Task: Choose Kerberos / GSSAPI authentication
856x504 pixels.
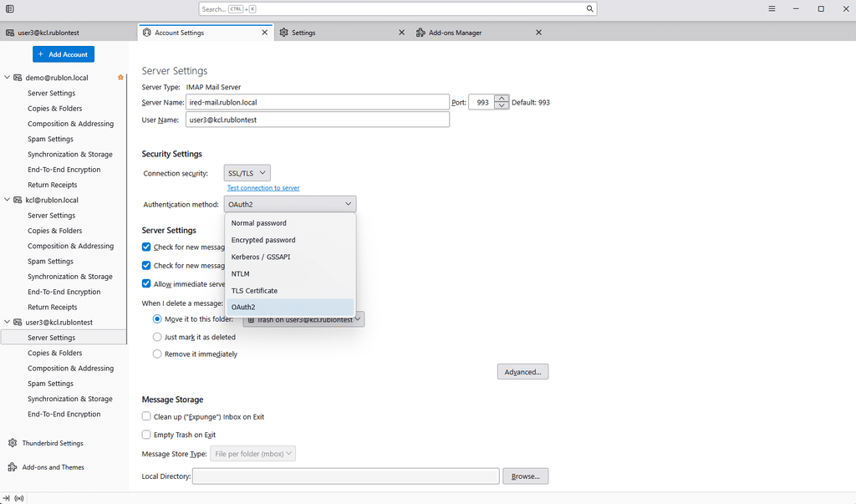Action: click(290, 257)
